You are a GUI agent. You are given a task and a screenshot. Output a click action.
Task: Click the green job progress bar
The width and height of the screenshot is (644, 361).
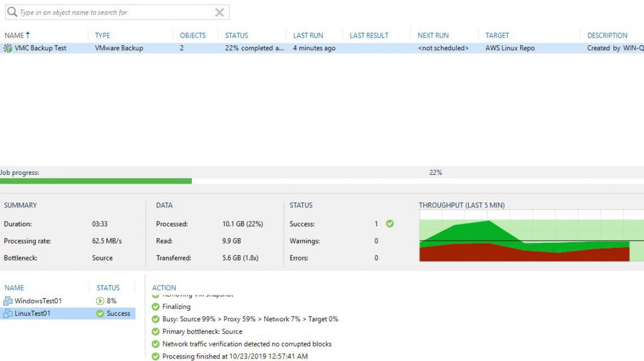coord(96,181)
